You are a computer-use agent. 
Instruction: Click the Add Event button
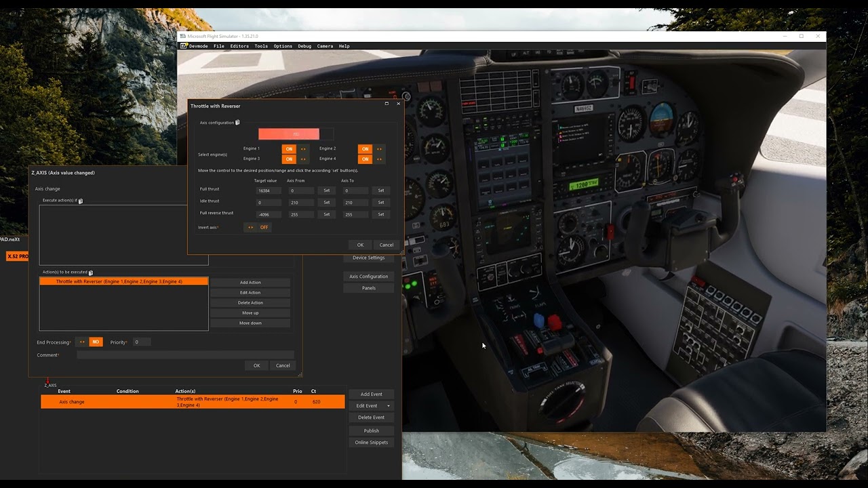click(x=371, y=394)
